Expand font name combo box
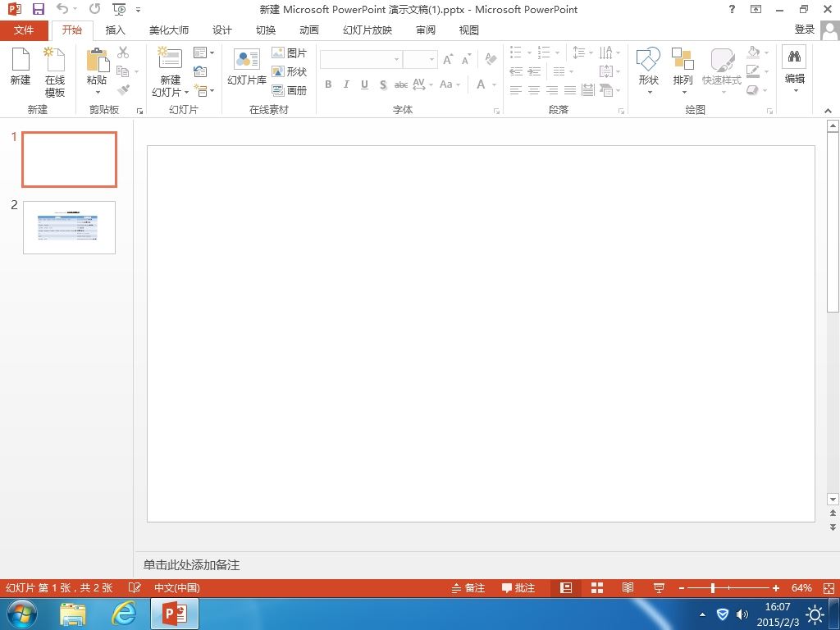The height and width of the screenshot is (630, 840). click(x=396, y=59)
